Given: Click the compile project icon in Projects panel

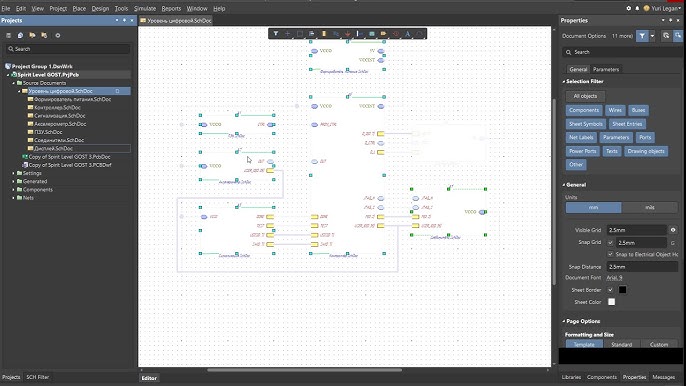Looking at the screenshot, I should coord(20,35).
